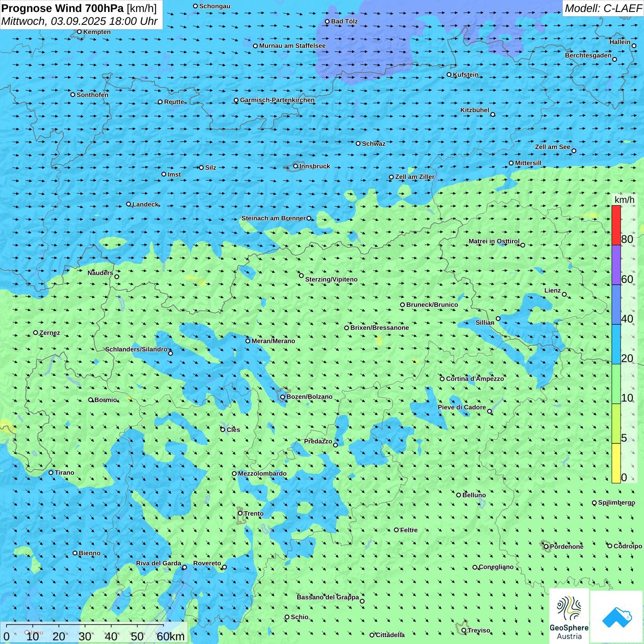Image resolution: width=644 pixels, height=644 pixels.
Task: Click the Garmisch-Partenkirchen marker
Action: [x=236, y=100]
